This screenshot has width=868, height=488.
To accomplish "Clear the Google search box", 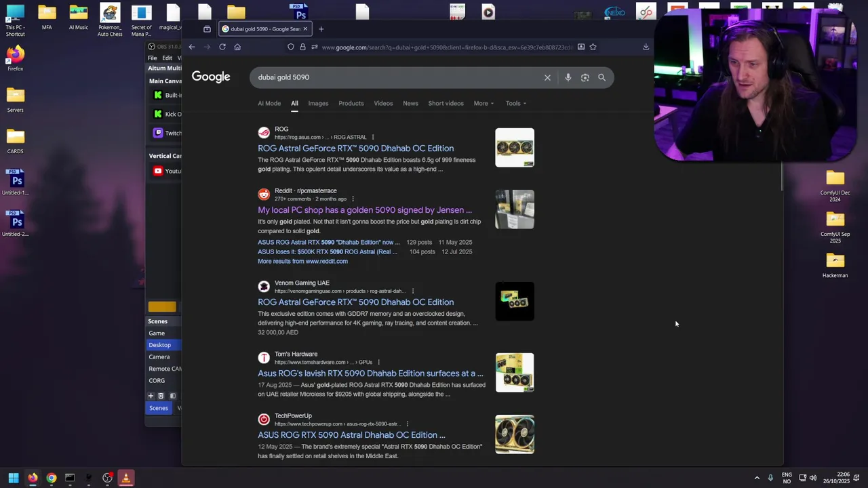I will [x=547, y=77].
